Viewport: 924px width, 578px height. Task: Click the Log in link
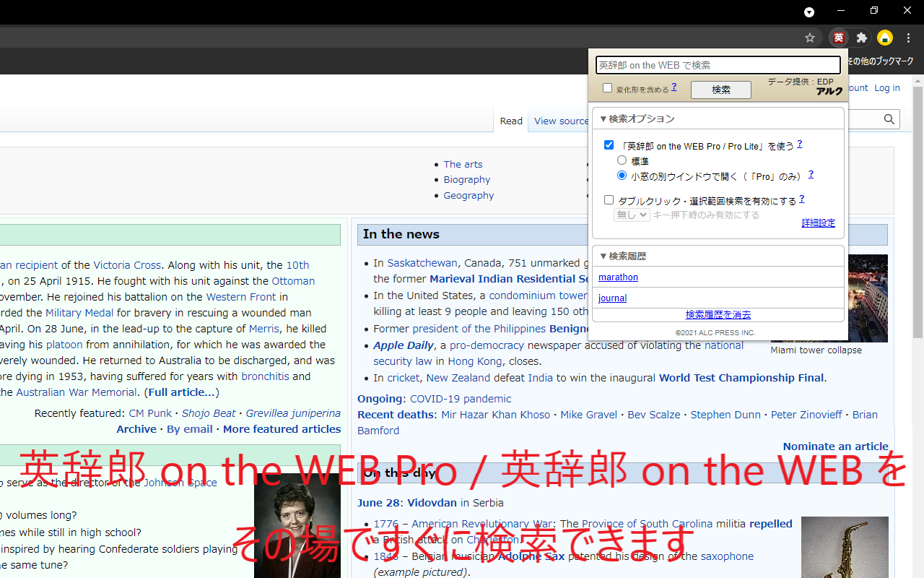(x=887, y=87)
